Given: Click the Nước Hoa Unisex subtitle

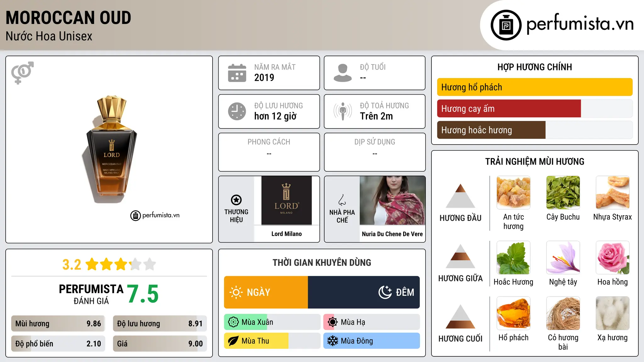Looking at the screenshot, I should (x=49, y=36).
